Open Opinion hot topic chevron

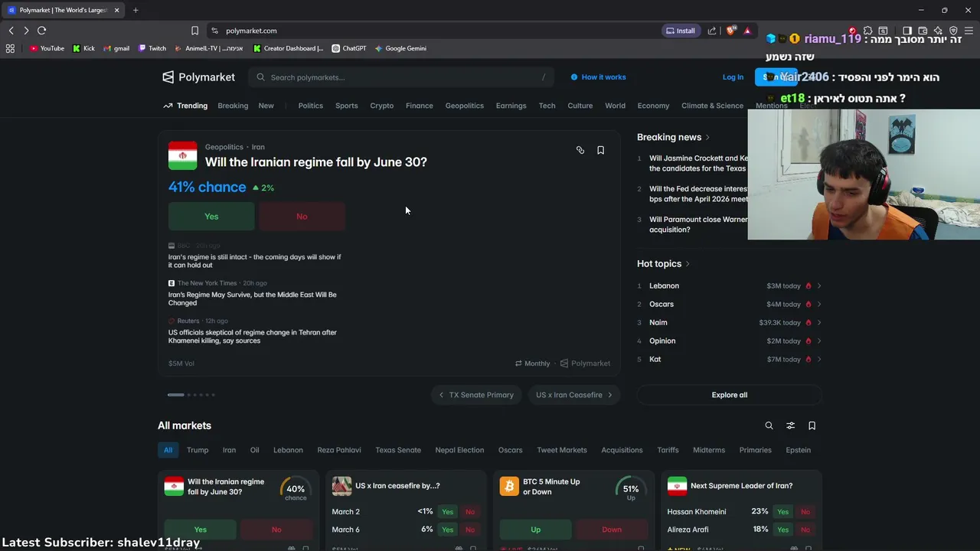[819, 341]
